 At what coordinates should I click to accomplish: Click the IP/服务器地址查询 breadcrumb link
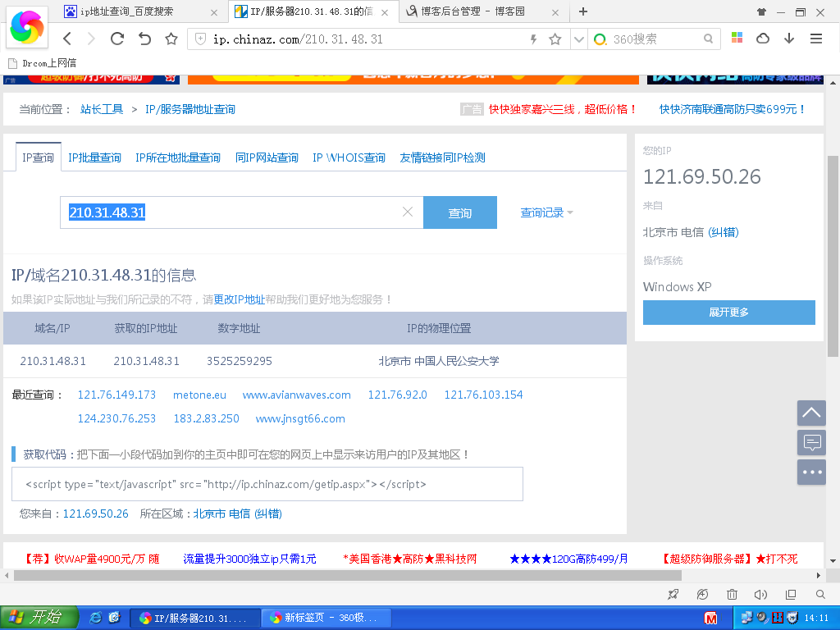coord(190,109)
